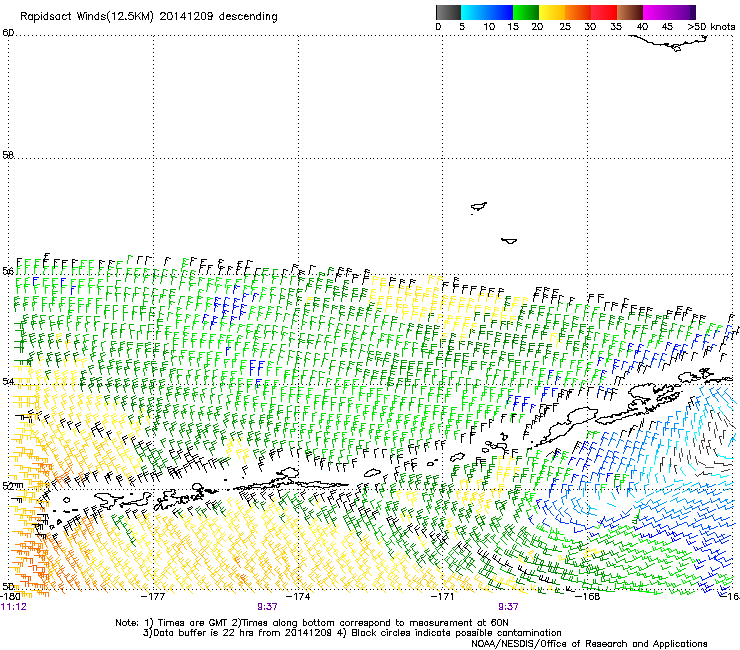Click the '-177' longitude axis label
The width and height of the screenshot is (740, 650).
[x=153, y=596]
